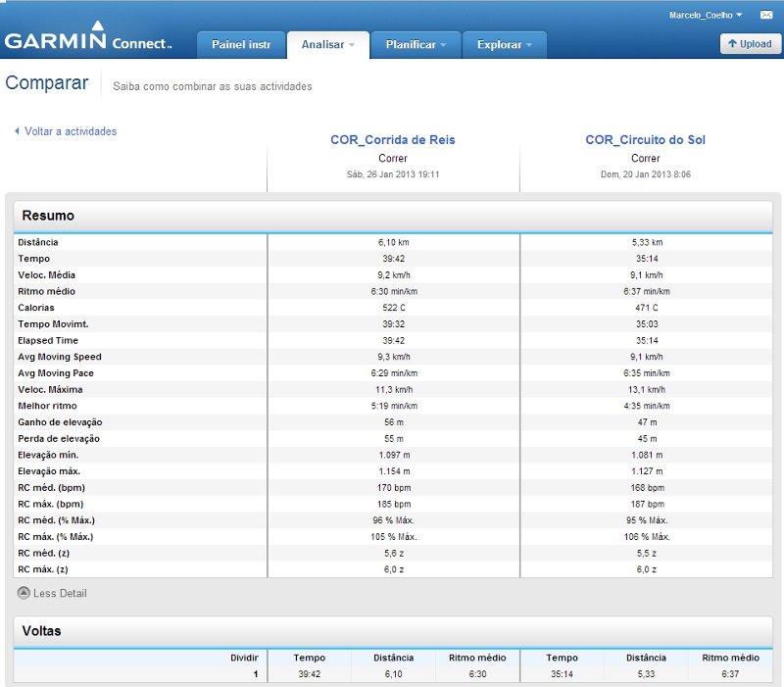Click the Resumo section header

(48, 216)
